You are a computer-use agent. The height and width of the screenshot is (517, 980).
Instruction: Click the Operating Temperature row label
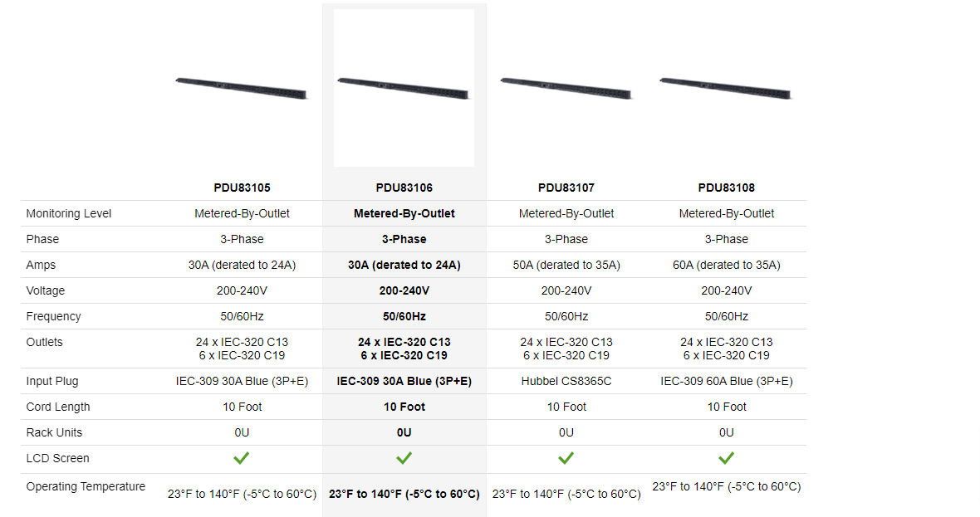coord(86,486)
